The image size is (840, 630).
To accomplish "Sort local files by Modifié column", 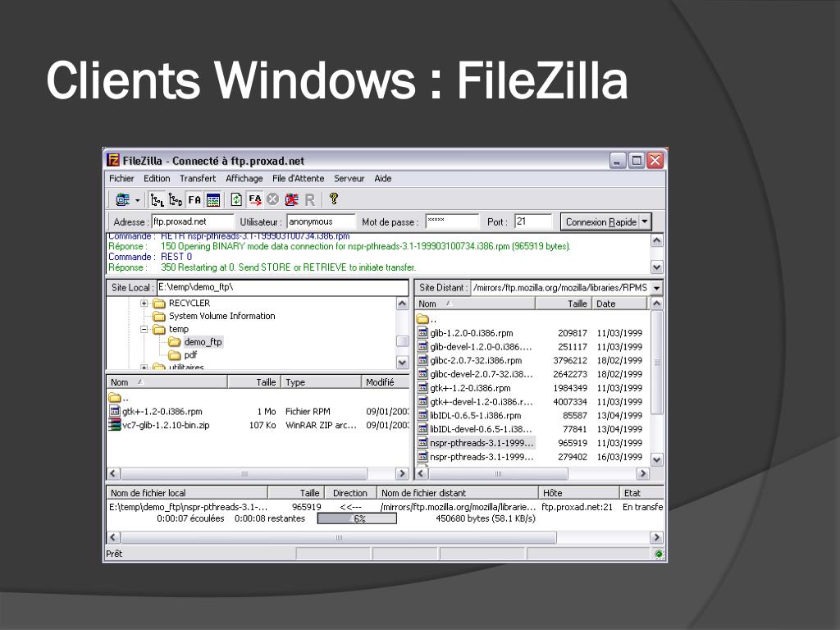I will click(x=386, y=382).
